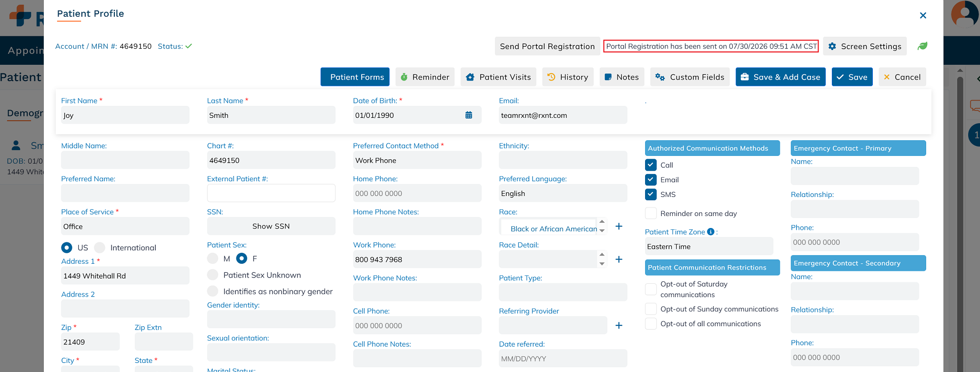Click the Chart # field
Screen dimensions: 980x372
pos(271,160)
